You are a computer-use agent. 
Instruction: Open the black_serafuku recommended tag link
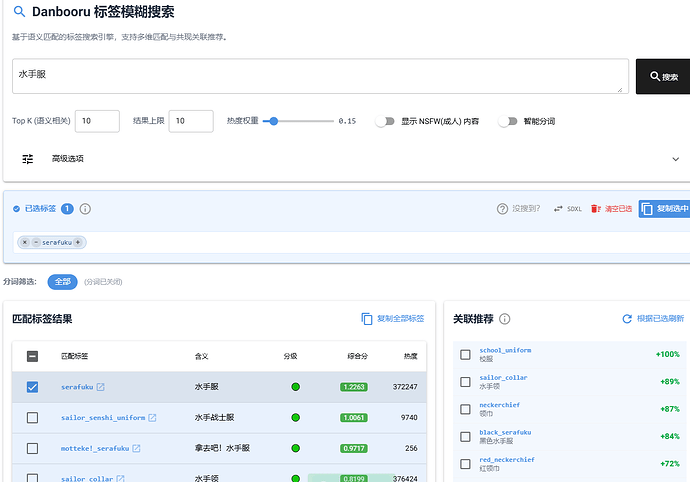[x=505, y=433]
